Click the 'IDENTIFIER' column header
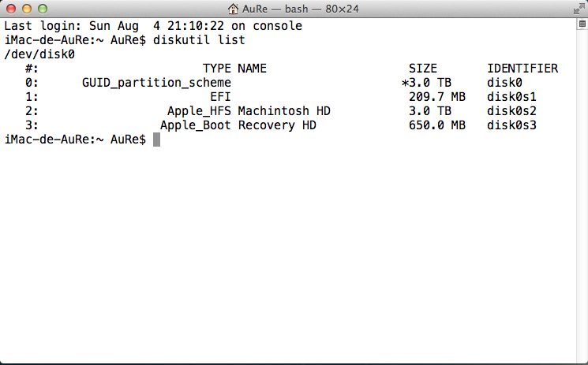 click(522, 69)
